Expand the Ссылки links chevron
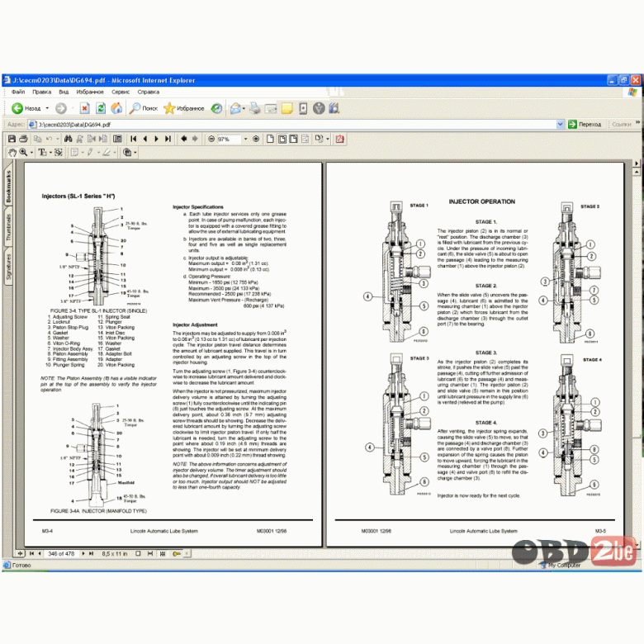This screenshot has width=644, height=644. [637, 123]
